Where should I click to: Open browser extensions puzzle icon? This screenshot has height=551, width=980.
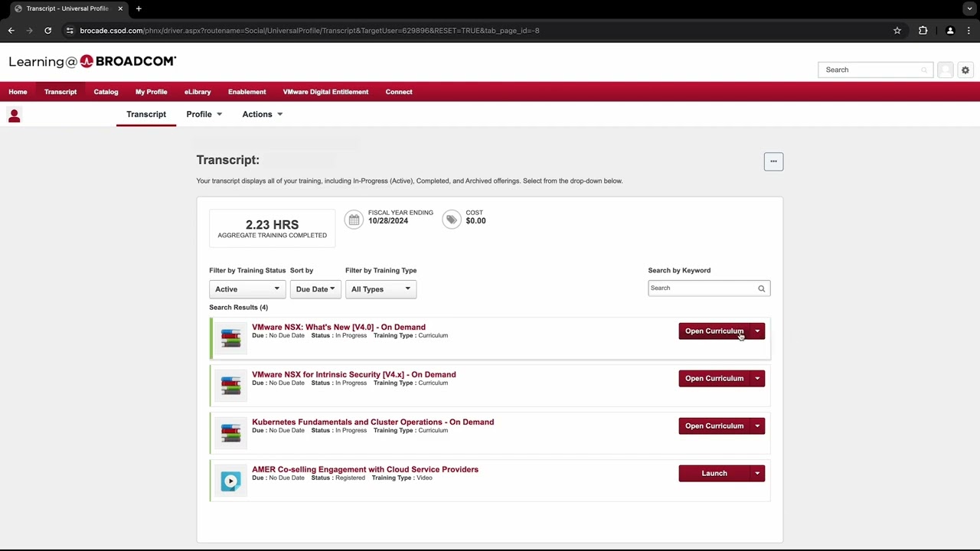point(923,31)
